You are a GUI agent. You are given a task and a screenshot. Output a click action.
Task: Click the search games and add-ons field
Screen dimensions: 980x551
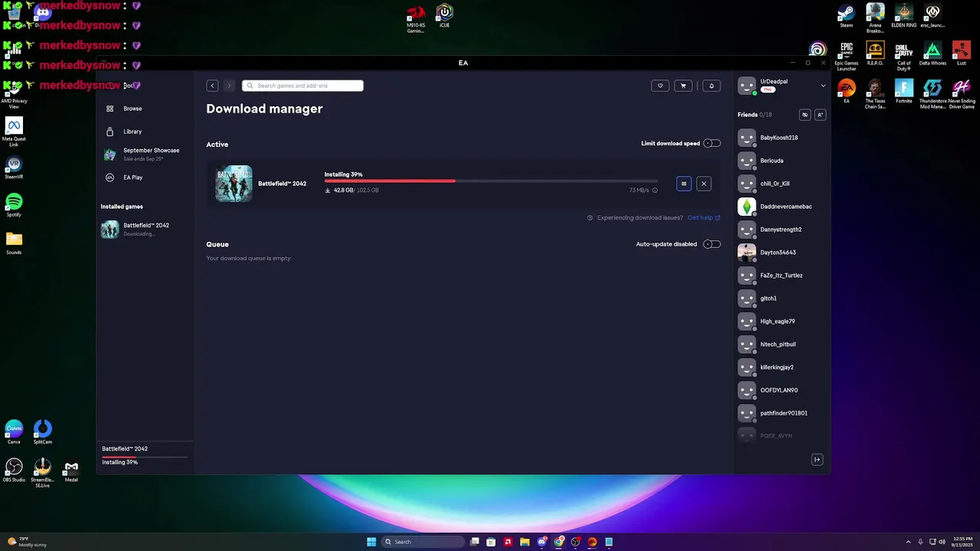(x=303, y=86)
